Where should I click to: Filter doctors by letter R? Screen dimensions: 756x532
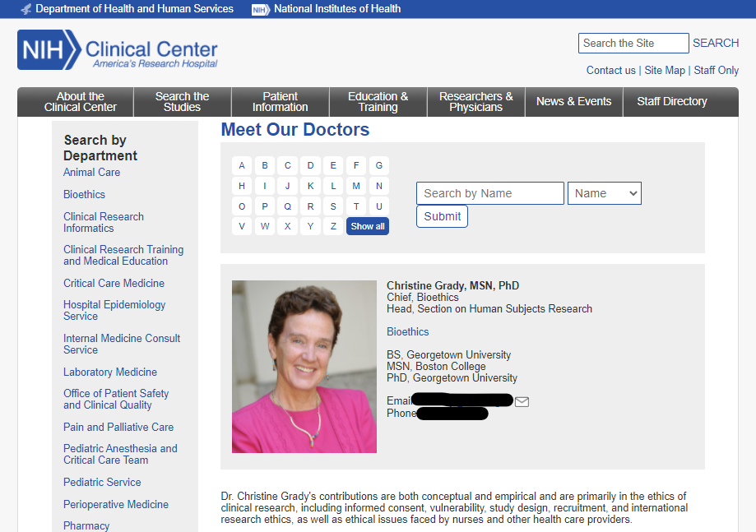[x=310, y=206]
